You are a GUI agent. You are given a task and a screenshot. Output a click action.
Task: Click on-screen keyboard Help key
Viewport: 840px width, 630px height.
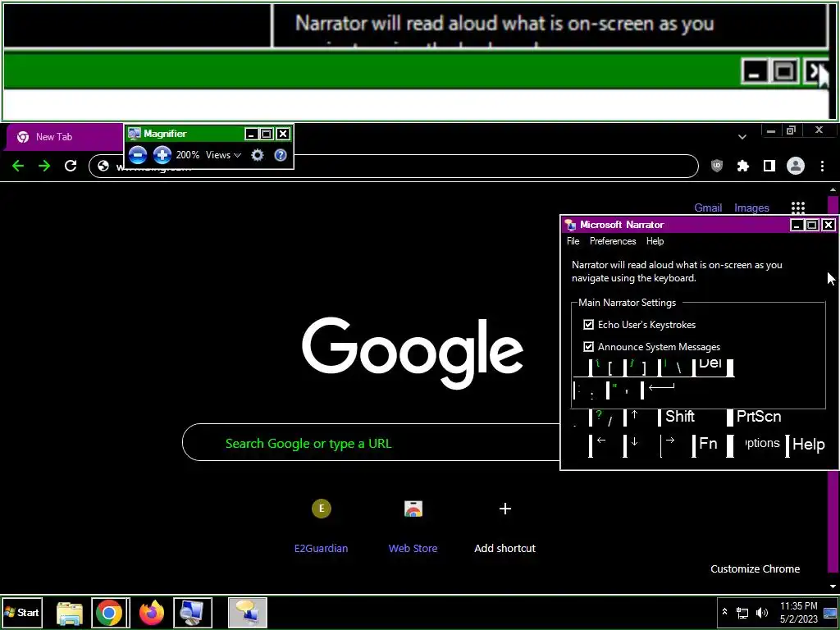(808, 445)
